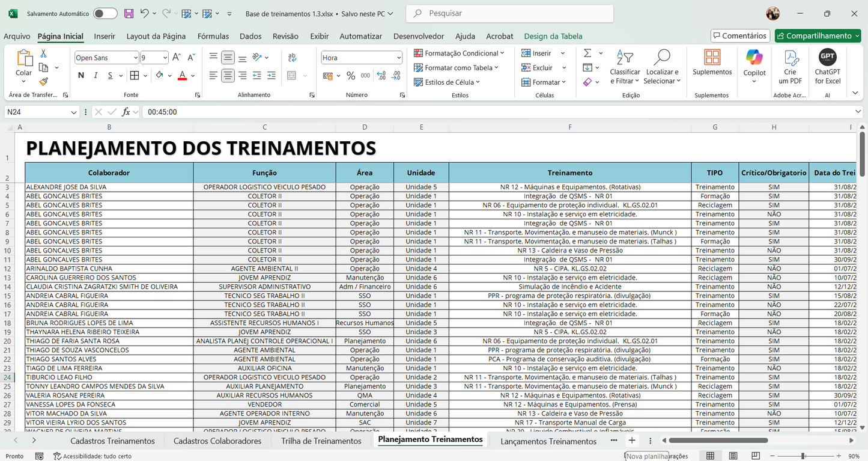Expand the formula bar chevron
Viewport: 868px width, 461px height.
pos(858,112)
